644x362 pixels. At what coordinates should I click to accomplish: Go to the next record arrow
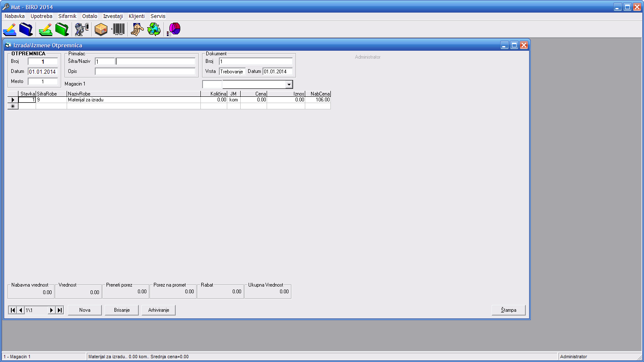(x=52, y=310)
